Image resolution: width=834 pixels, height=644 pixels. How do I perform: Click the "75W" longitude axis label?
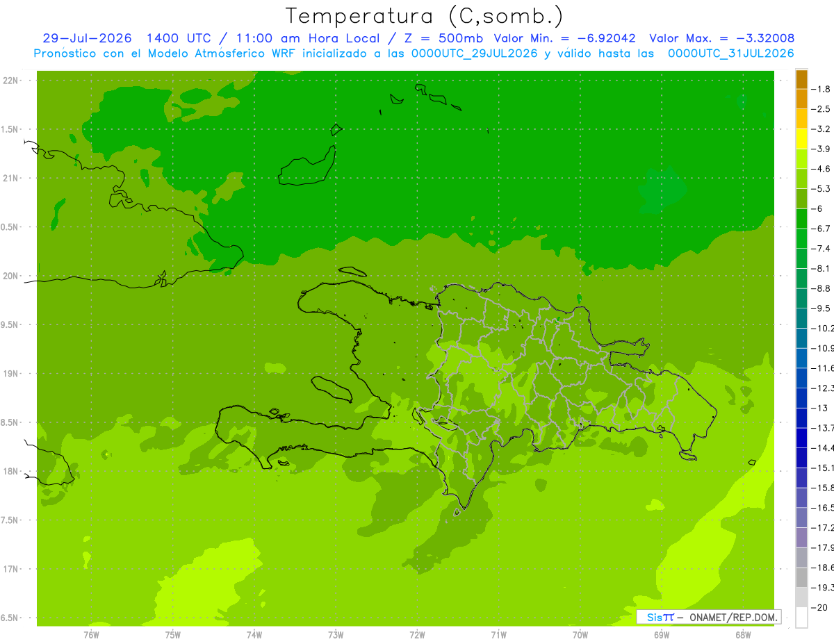[173, 635]
